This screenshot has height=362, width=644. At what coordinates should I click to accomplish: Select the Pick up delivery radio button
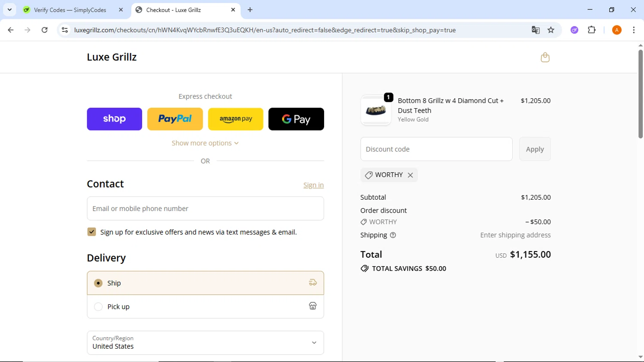tap(98, 307)
